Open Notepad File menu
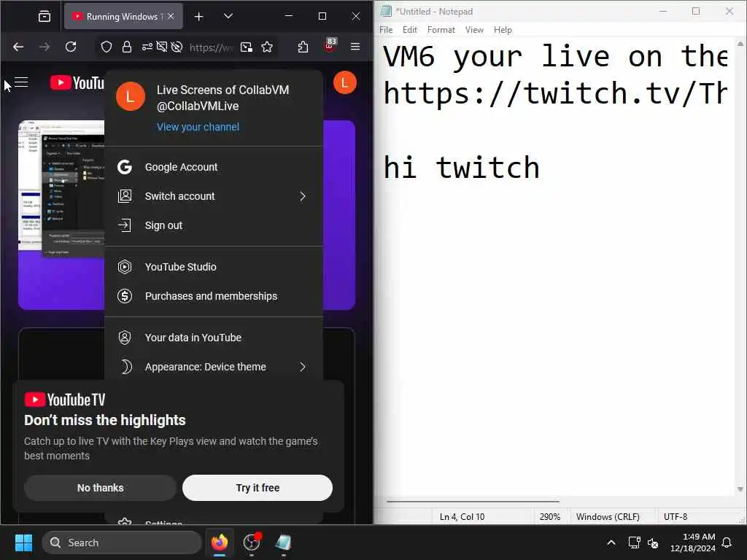Screen dimensions: 747x560 [x=386, y=29]
